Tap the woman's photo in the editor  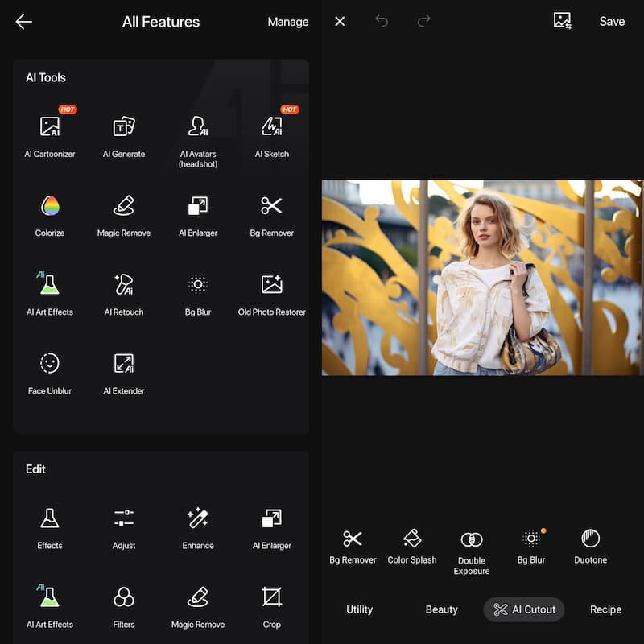click(482, 277)
